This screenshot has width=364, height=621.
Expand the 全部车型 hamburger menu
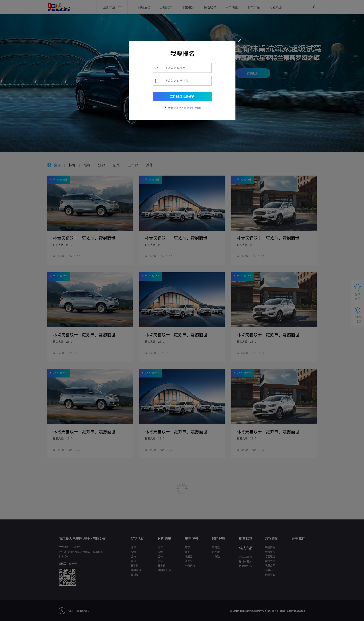120,7
